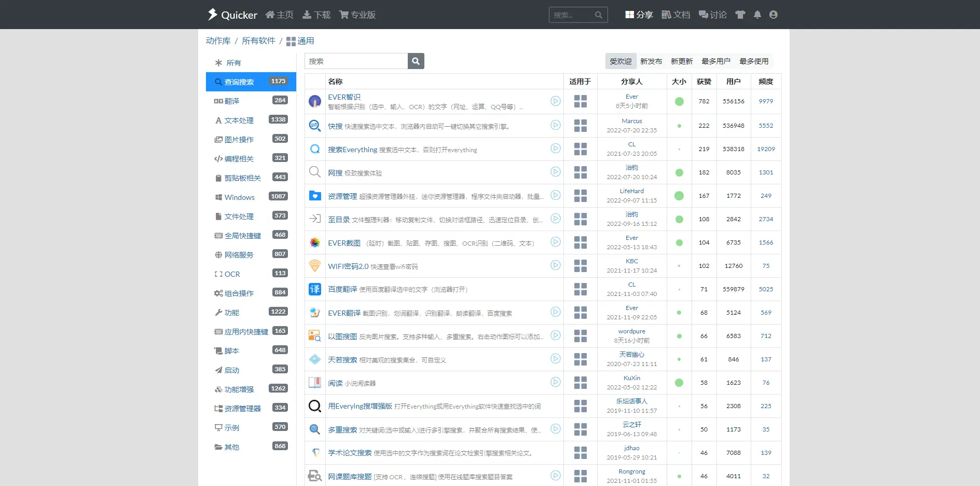Click the app icon of 用Everying搜增强版
The height and width of the screenshot is (486, 980).
coord(315,406)
